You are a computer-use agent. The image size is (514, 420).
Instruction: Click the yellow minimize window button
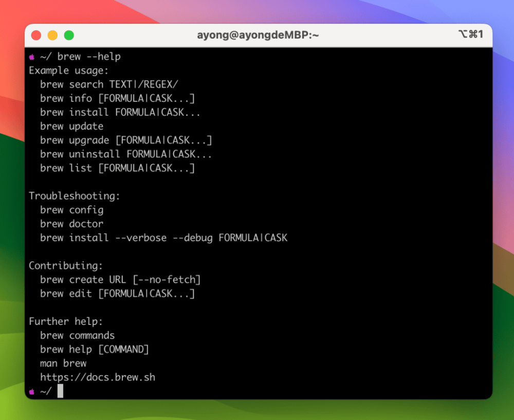[x=52, y=35]
